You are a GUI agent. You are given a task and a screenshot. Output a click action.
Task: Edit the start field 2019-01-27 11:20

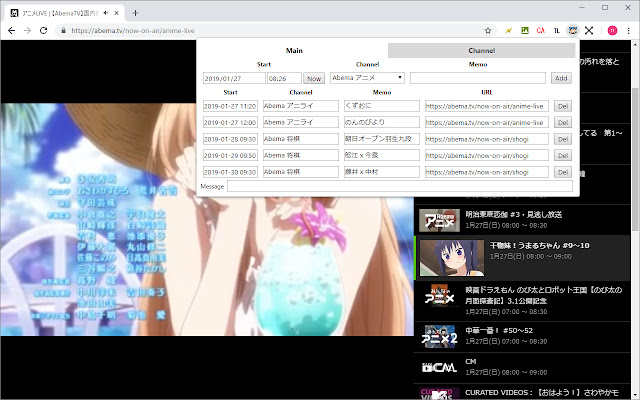tap(230, 106)
